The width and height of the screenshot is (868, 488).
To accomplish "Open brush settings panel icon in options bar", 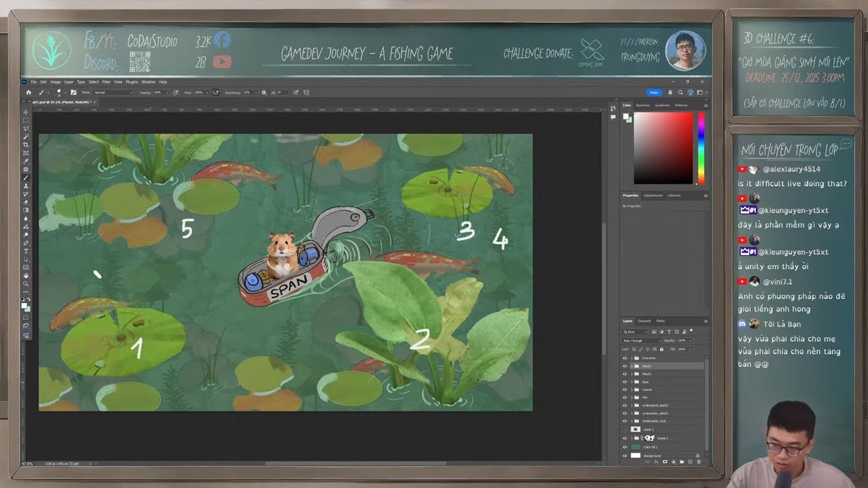I will pyautogui.click(x=73, y=92).
